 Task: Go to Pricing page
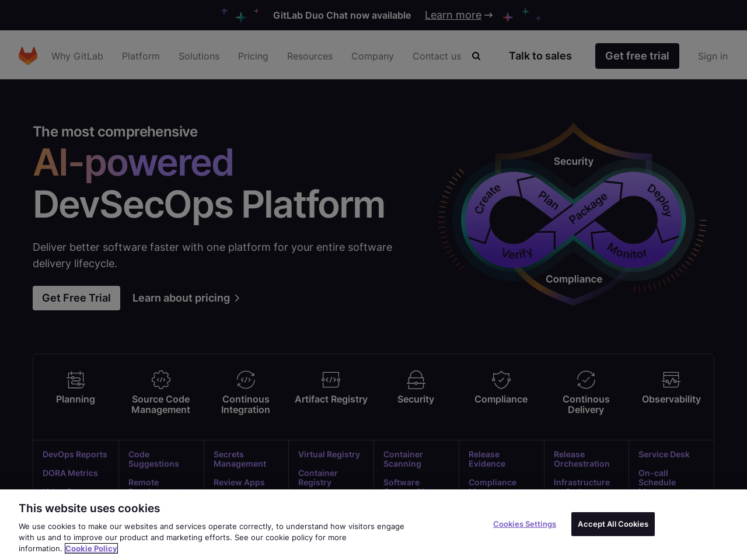pos(253,56)
